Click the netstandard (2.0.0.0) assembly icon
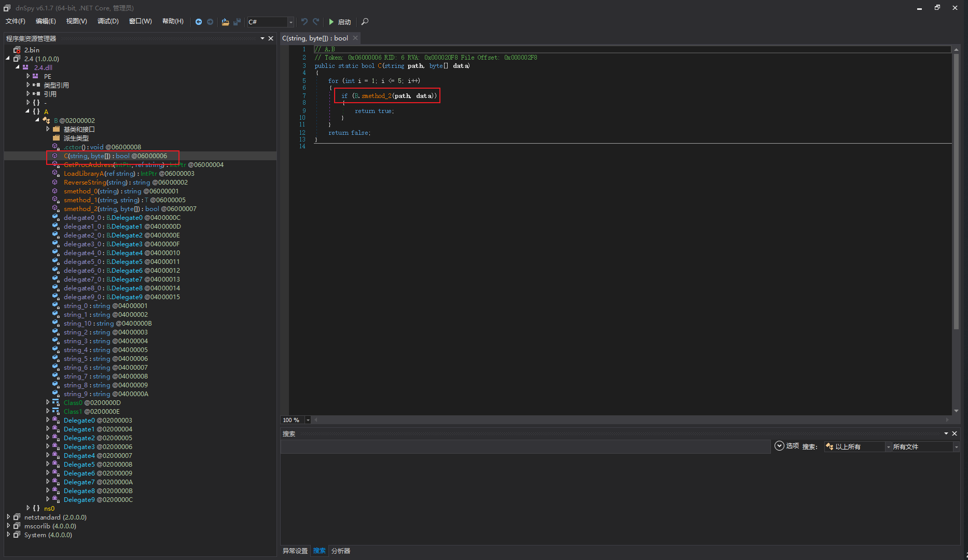Screen dimensions: 968x560 click(x=17, y=517)
